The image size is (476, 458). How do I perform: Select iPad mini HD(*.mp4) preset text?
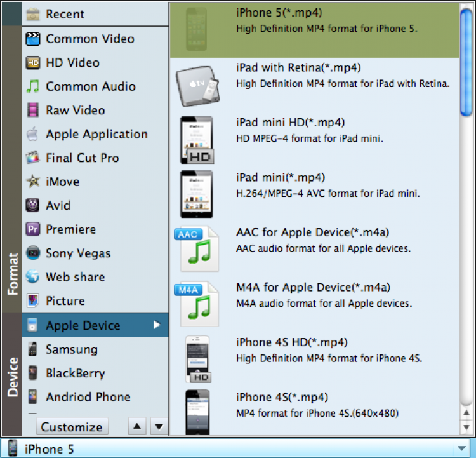pyautogui.click(x=291, y=123)
